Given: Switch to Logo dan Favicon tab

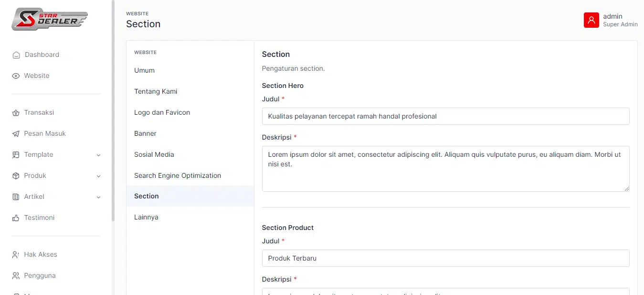Looking at the screenshot, I should pos(162,112).
